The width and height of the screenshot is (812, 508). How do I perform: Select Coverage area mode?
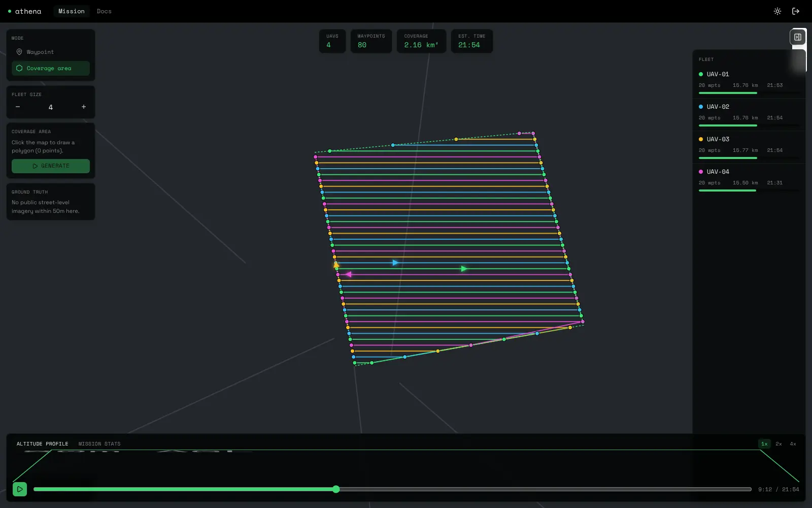tap(51, 68)
